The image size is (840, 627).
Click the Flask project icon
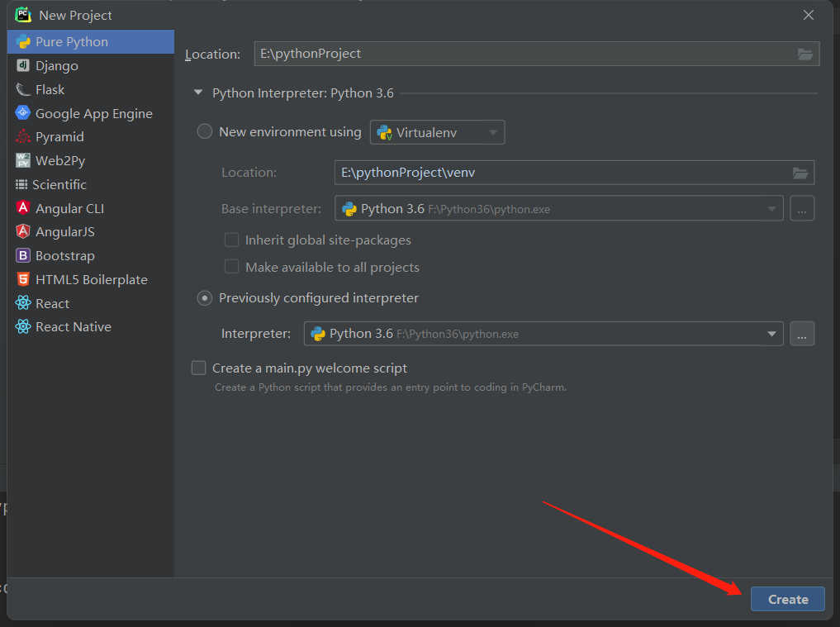(23, 89)
